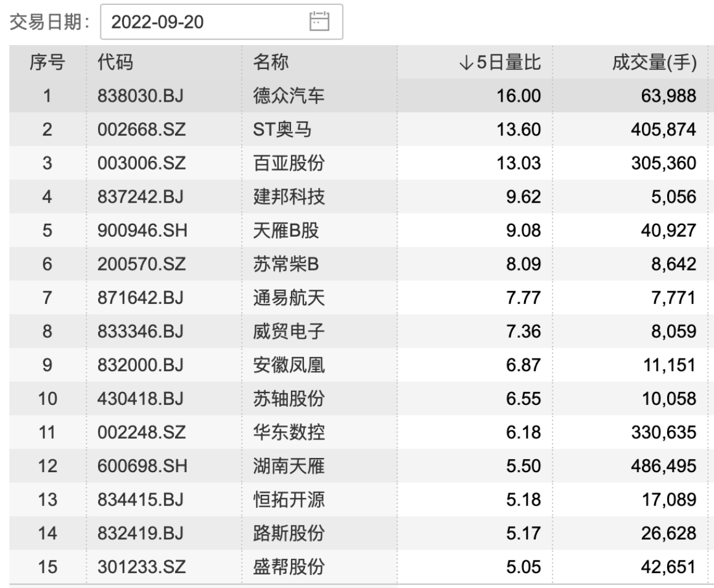Screen dimensions: 714x588
Task: Select stock code 900946.SH
Action: [x=142, y=231]
